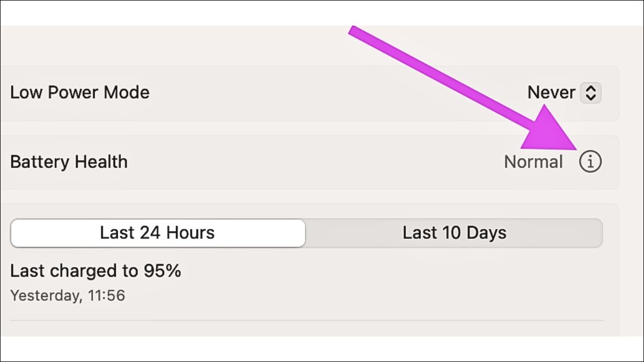The height and width of the screenshot is (362, 644).
Task: Click the Battery Health label text
Action: point(69,161)
